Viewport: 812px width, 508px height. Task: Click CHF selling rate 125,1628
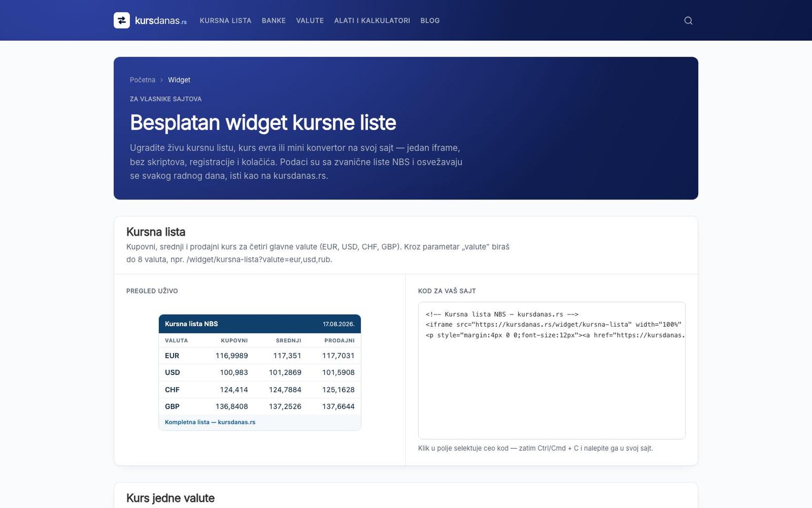pyautogui.click(x=338, y=390)
